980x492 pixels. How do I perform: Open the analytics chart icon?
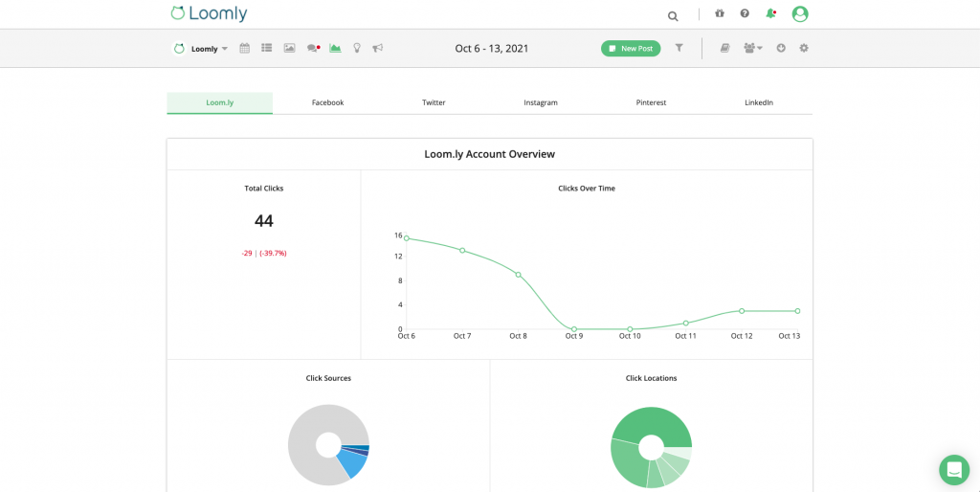(x=335, y=48)
